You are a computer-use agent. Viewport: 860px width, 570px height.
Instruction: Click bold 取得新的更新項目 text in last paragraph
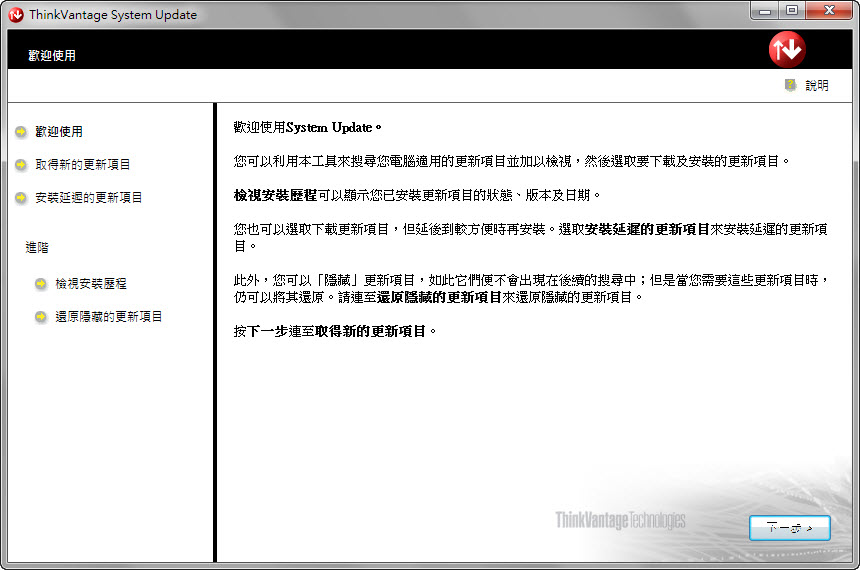click(370, 331)
